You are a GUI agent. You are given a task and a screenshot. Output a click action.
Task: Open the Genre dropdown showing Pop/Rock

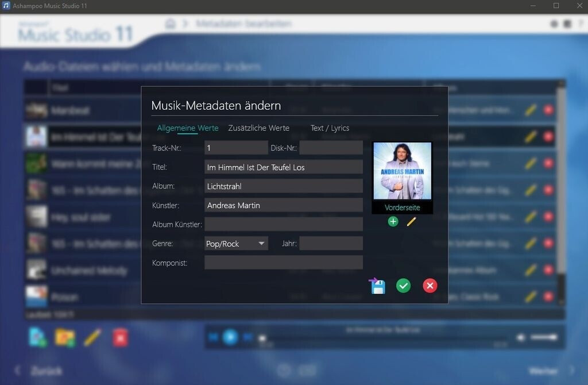[236, 244]
